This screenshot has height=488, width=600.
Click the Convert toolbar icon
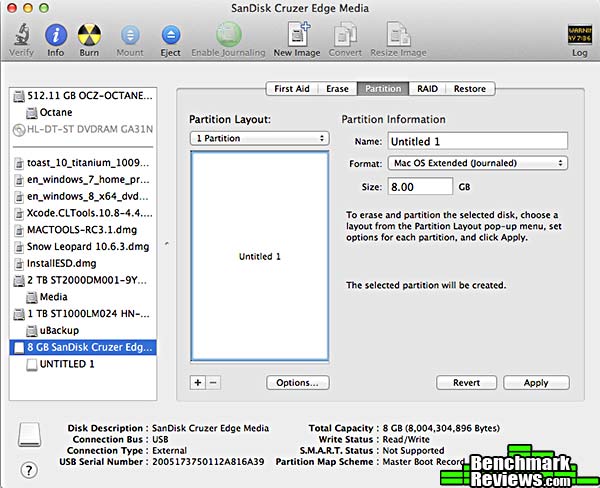(345, 34)
